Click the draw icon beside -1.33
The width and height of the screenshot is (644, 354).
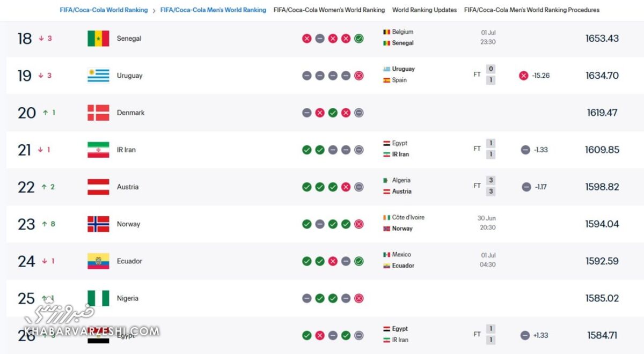click(525, 150)
